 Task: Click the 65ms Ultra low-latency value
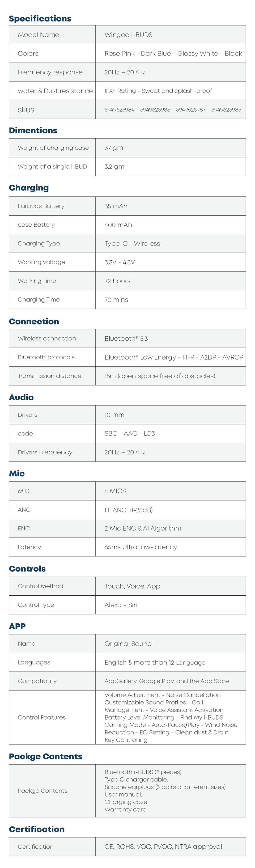[x=140, y=547]
